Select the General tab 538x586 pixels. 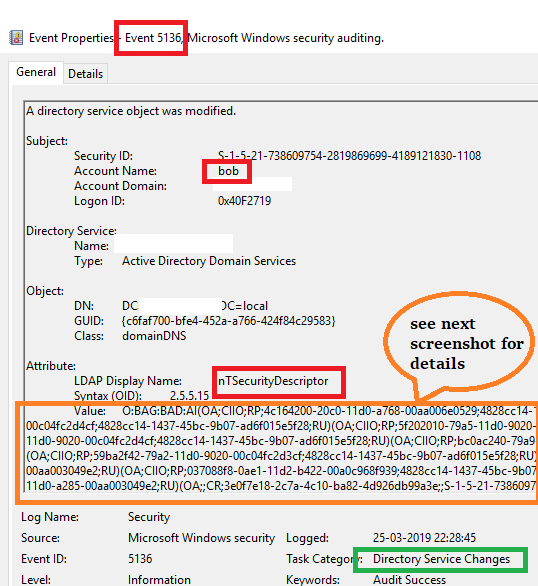click(36, 72)
